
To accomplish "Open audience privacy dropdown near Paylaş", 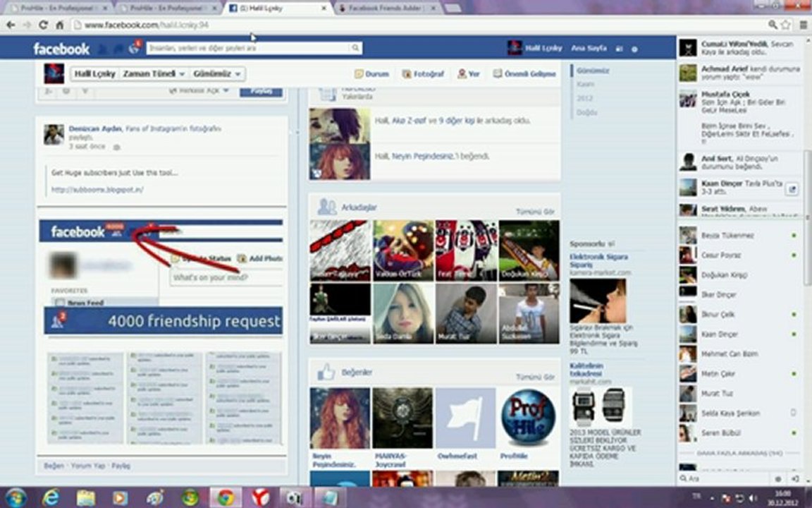I will tap(199, 91).
